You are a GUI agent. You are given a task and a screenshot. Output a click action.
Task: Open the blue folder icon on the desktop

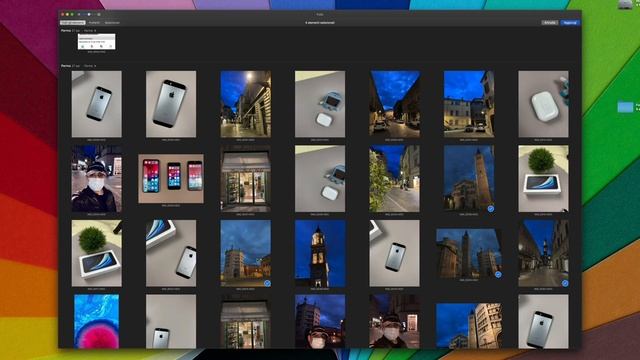(x=625, y=107)
